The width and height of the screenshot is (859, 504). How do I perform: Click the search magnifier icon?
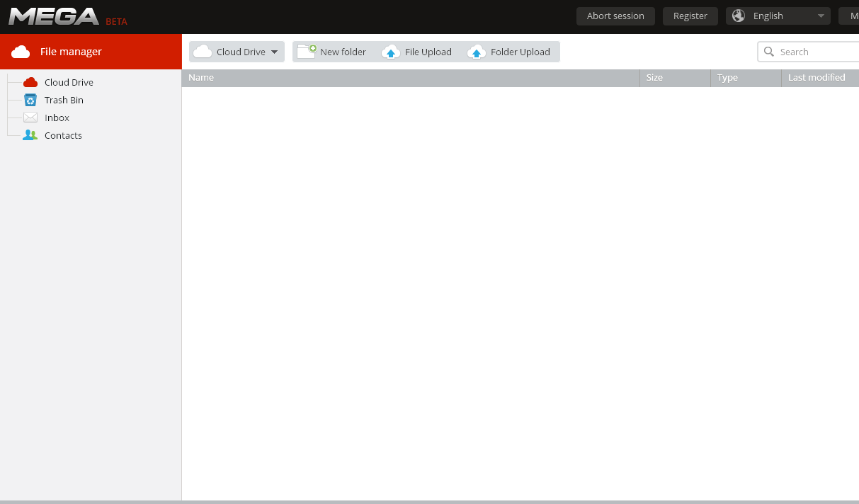click(769, 52)
